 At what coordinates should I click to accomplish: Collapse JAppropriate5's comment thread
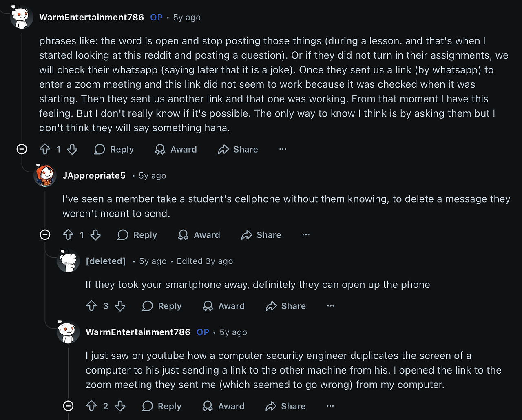coord(46,235)
